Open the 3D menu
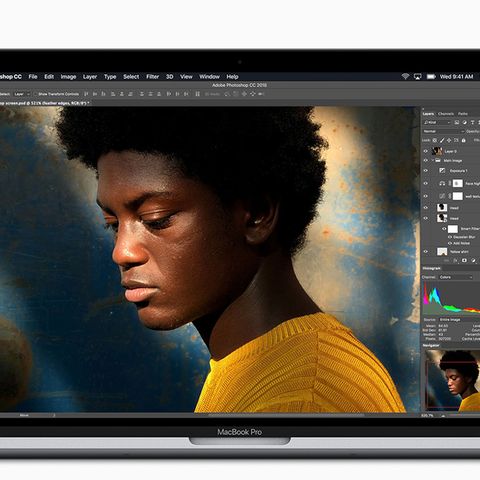This screenshot has width=480, height=480. 169,77
